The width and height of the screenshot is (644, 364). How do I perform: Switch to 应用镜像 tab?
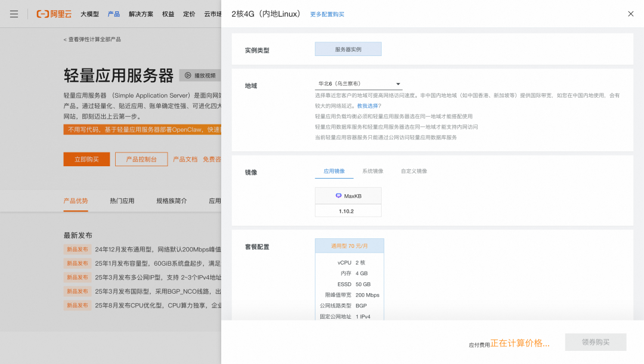pos(334,171)
